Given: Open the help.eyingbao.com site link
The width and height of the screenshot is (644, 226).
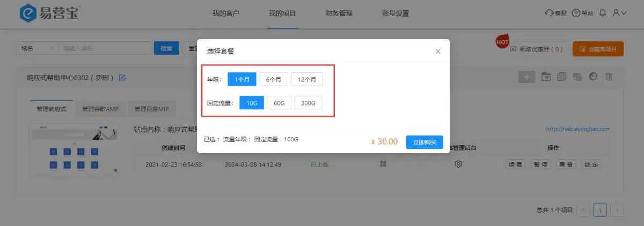Looking at the screenshot, I should pyautogui.click(x=578, y=129).
